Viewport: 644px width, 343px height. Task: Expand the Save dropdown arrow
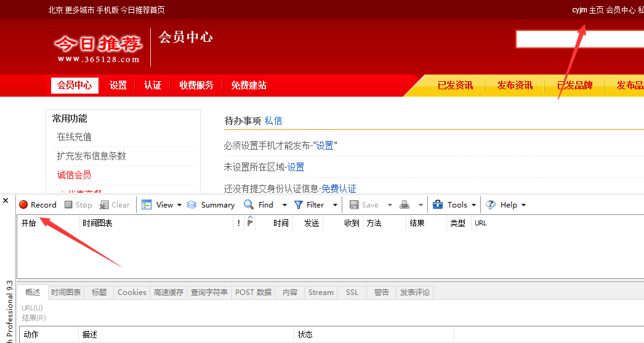390,205
